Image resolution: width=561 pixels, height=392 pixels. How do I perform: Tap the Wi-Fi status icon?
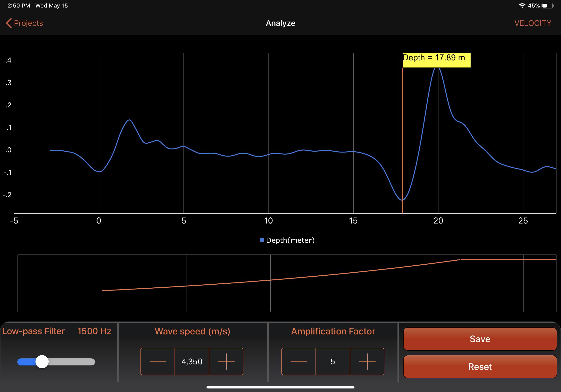(x=522, y=6)
